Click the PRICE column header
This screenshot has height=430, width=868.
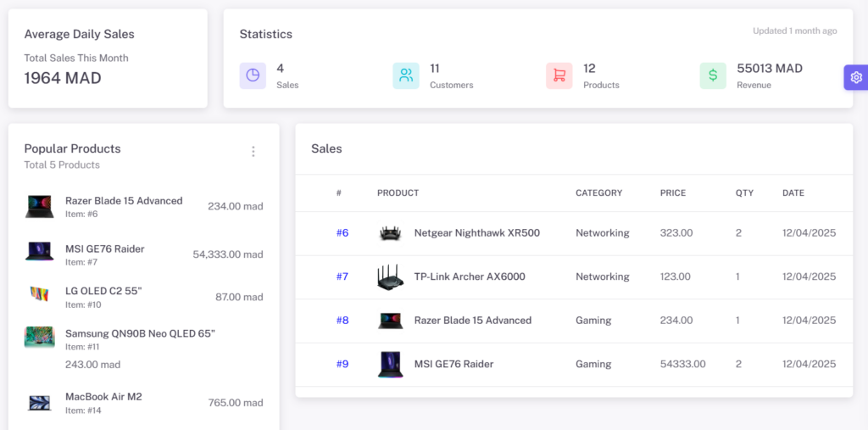[x=673, y=193]
